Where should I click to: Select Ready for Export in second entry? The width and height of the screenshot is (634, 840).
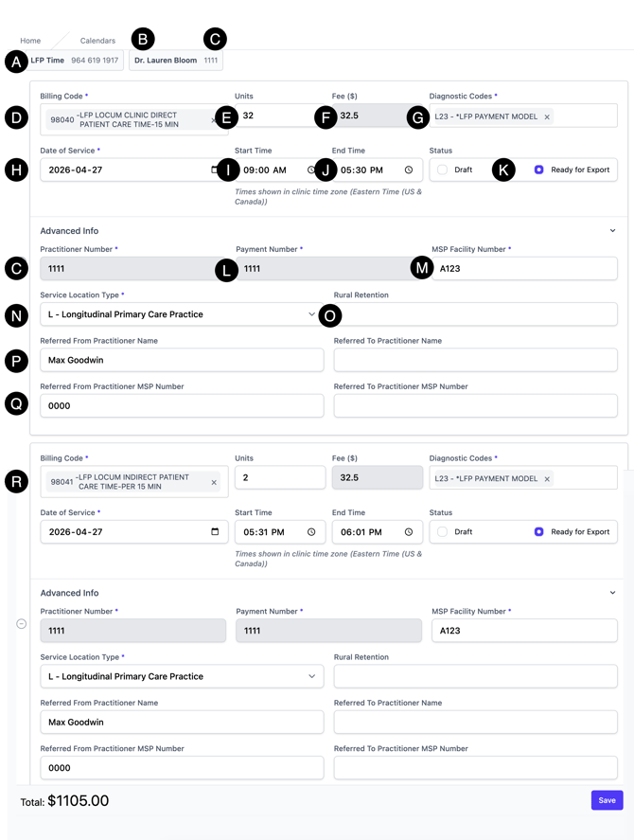(539, 532)
